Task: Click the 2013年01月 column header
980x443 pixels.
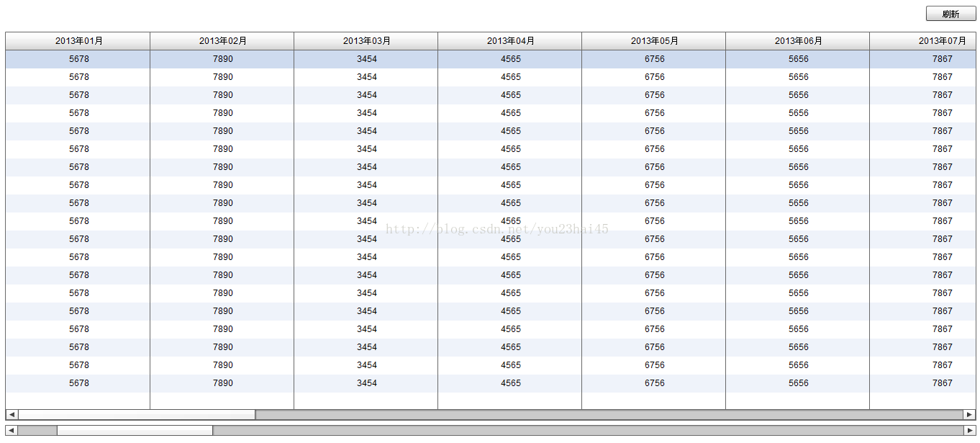Action: click(78, 41)
